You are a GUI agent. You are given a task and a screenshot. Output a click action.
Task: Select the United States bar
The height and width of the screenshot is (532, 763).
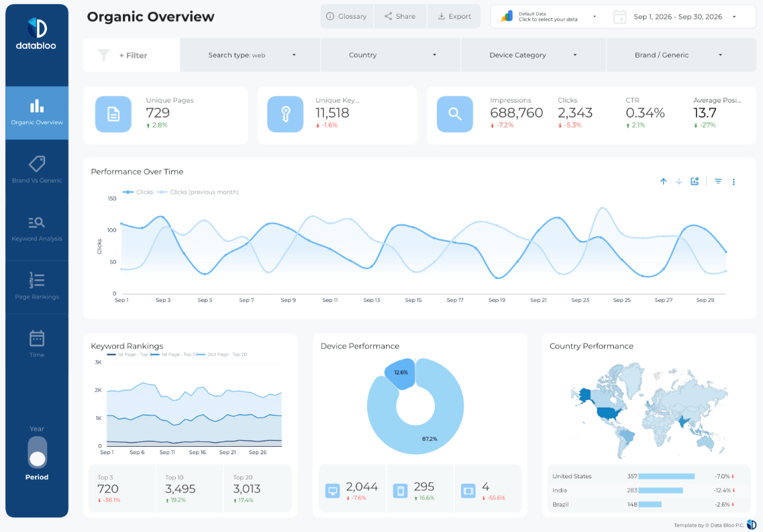[x=666, y=476]
